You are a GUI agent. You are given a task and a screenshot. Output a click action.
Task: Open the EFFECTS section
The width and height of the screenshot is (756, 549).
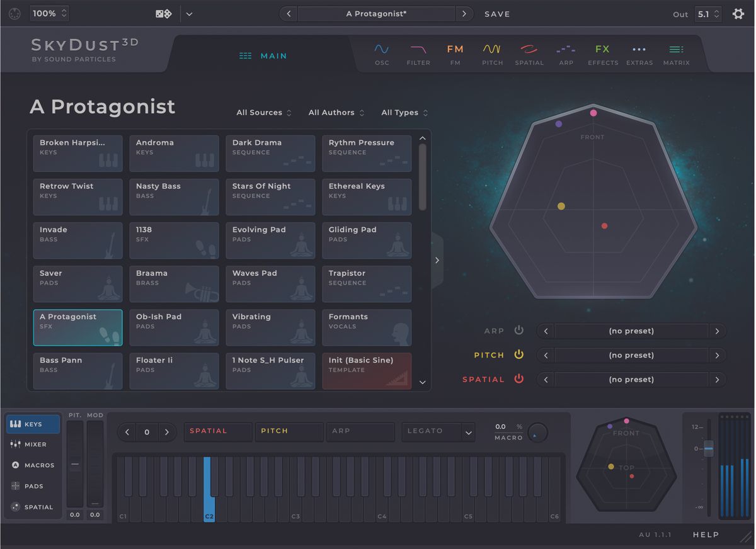click(x=602, y=54)
